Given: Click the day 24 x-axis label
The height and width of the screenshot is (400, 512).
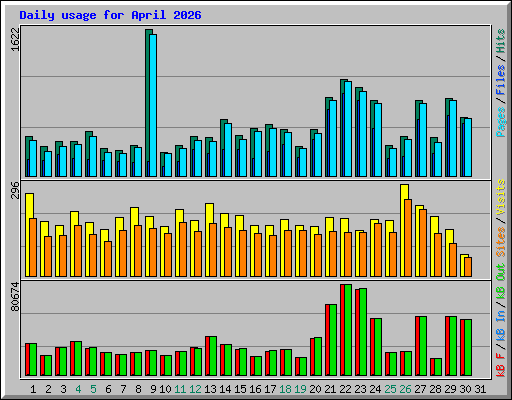Looking at the screenshot, I should click(375, 389).
